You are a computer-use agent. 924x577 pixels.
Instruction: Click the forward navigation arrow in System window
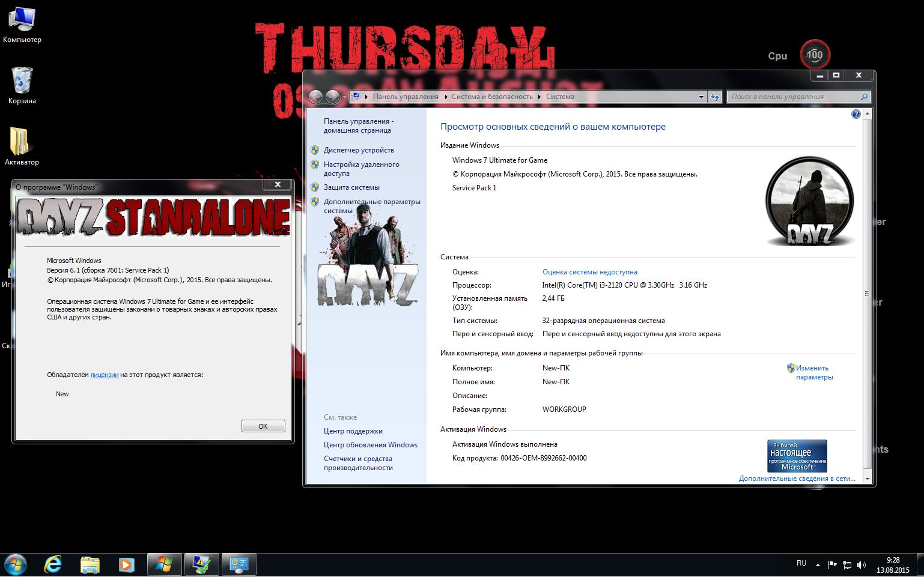pos(332,97)
